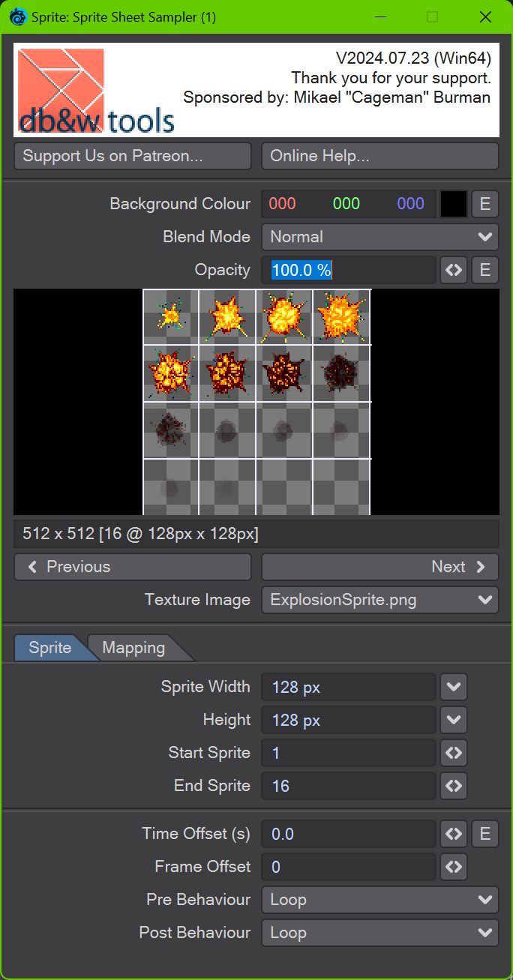Click the Height input field

coord(349,720)
